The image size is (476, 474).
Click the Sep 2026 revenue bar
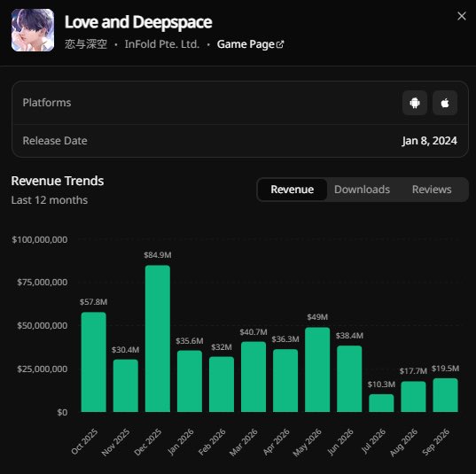click(x=445, y=395)
